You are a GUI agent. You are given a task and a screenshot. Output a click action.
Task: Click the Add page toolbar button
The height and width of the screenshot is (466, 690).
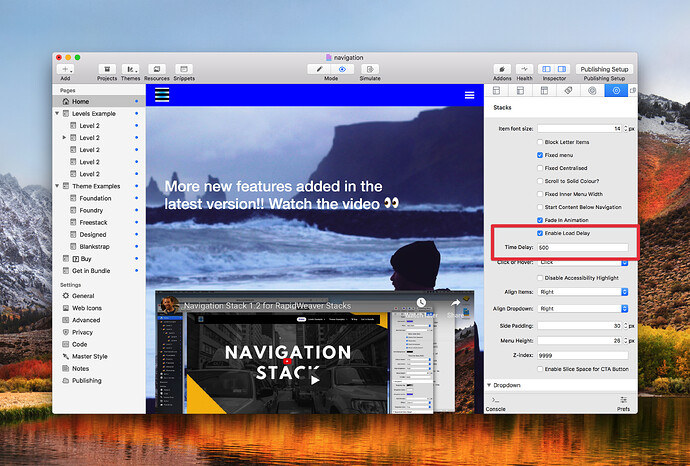click(65, 69)
